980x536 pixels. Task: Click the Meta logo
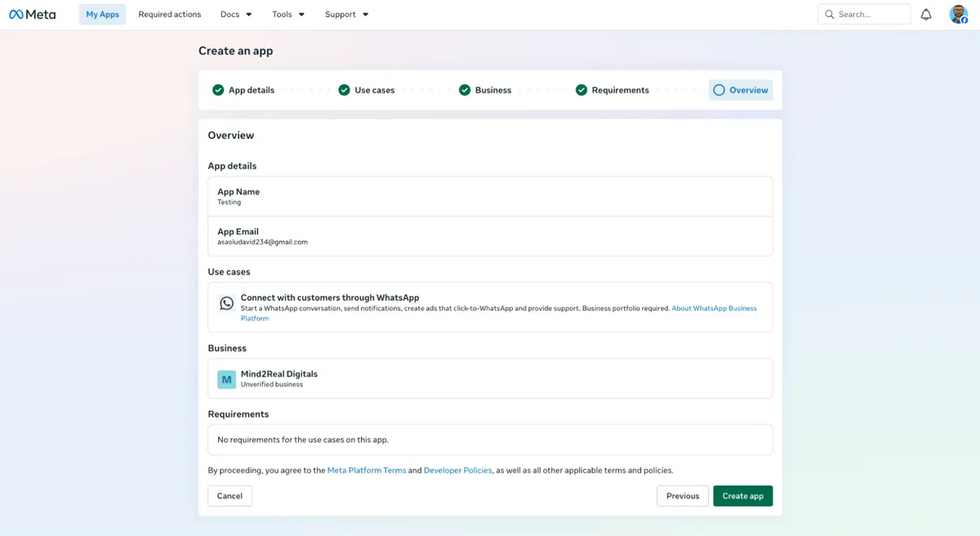[33, 14]
